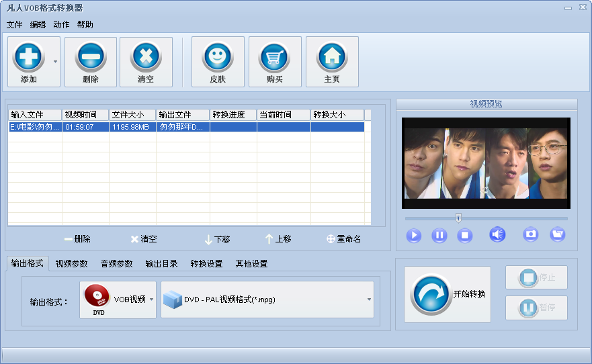The image size is (592, 364).
Task: Mute the preview with the speaker icon
Action: pos(497,234)
